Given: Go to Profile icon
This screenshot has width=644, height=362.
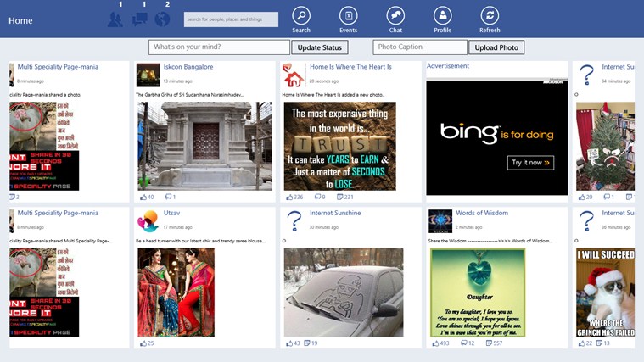Looking at the screenshot, I should pos(442,15).
